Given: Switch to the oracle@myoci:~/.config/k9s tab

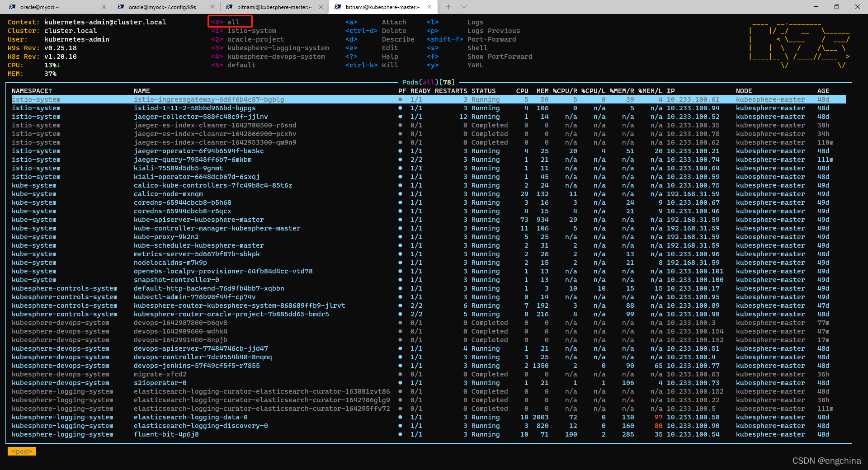Looking at the screenshot, I should (x=163, y=7).
